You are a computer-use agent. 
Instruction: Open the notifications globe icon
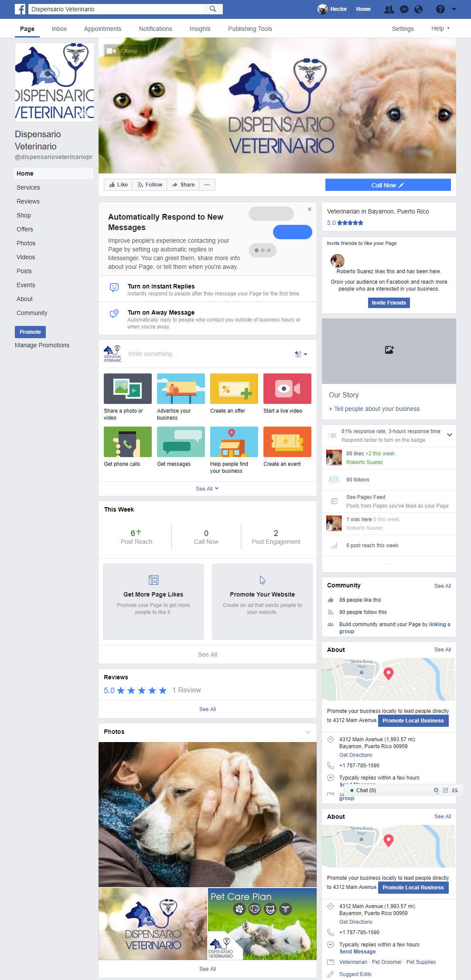(x=418, y=9)
